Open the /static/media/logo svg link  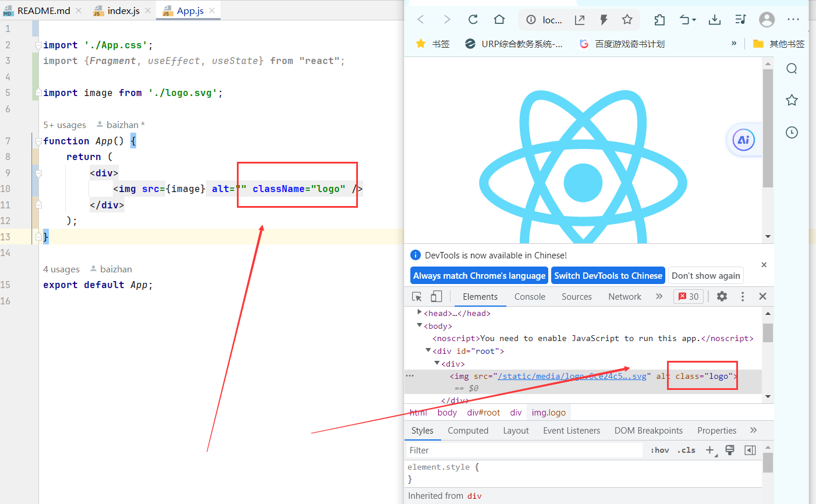(x=572, y=376)
